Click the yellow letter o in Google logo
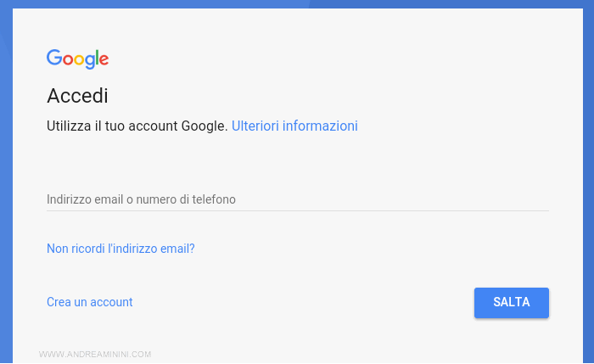 (x=79, y=60)
